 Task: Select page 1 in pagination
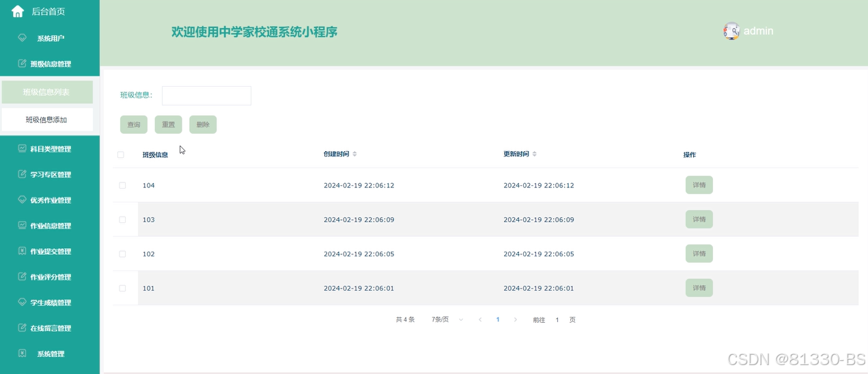(498, 320)
